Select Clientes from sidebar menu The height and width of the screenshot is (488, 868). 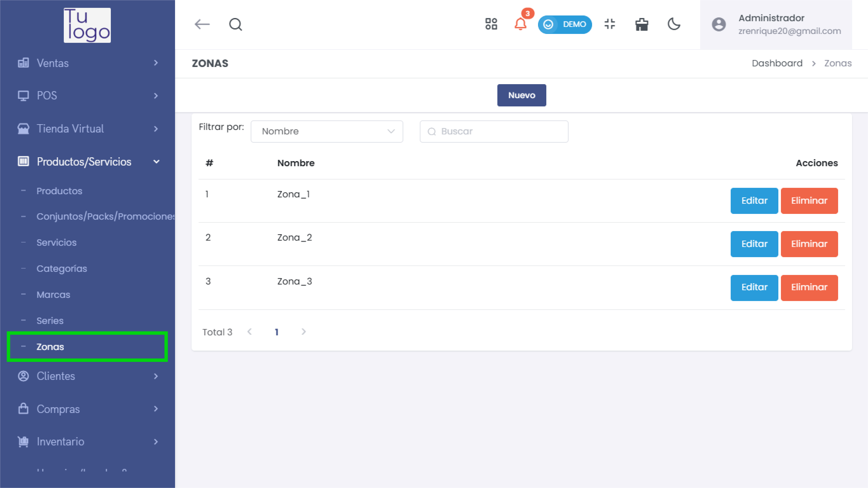56,376
